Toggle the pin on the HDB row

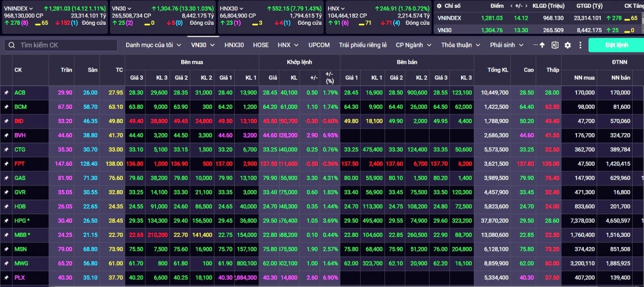[6, 206]
